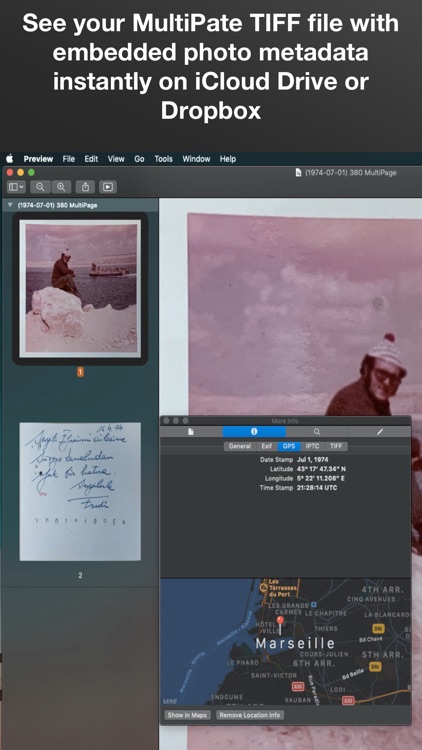Open the View menu
This screenshot has width=422, height=750.
click(116, 159)
